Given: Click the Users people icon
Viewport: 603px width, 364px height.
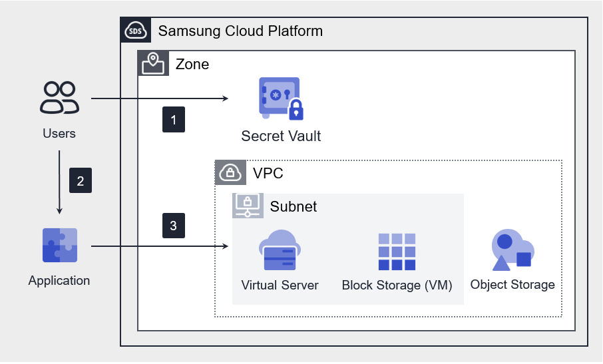Looking at the screenshot, I should tap(59, 98).
